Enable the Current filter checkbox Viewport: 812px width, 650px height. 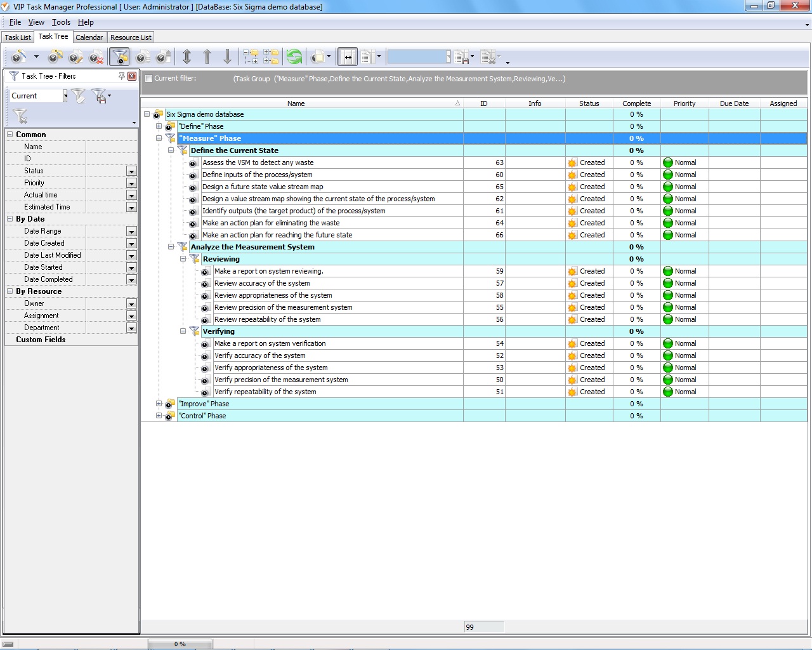148,79
